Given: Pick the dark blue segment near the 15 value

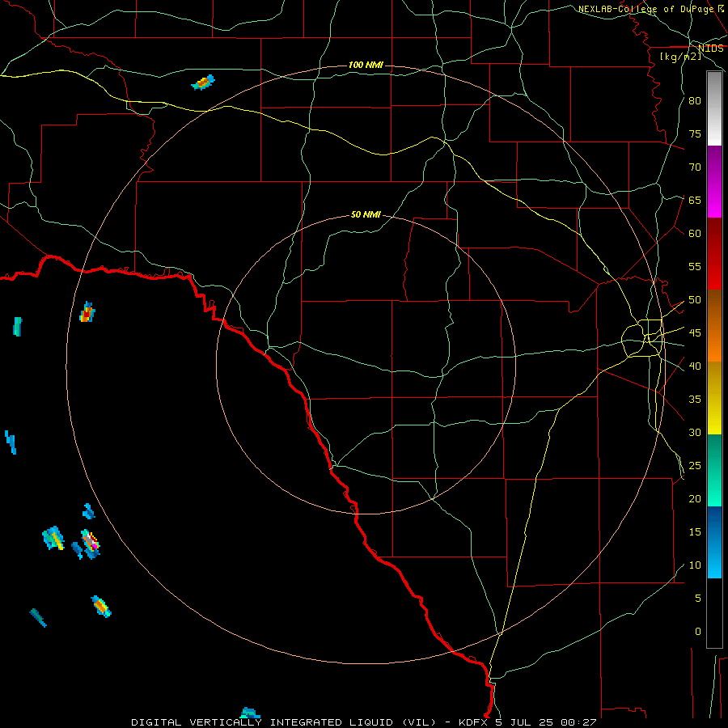Looking at the screenshot, I should point(714,542).
